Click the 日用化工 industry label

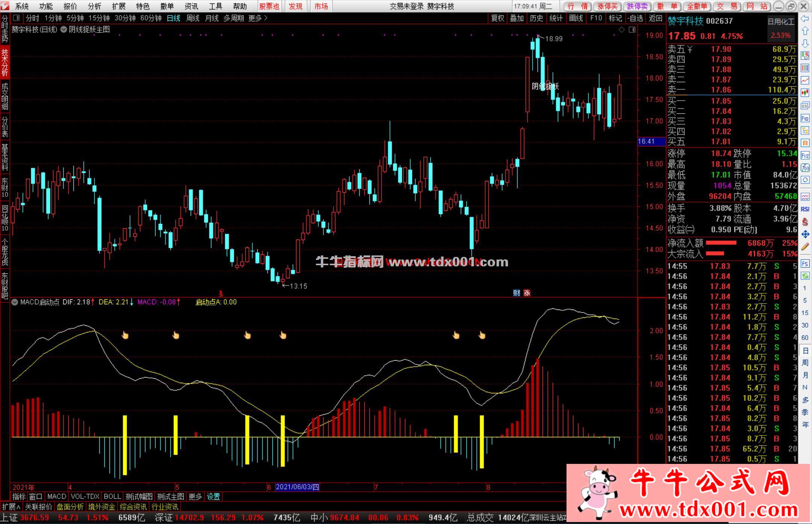781,22
